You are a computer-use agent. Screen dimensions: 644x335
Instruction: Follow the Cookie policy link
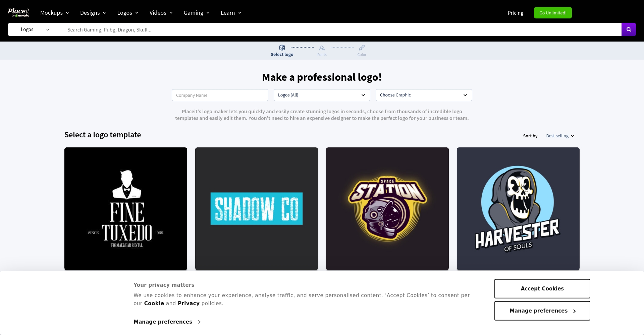(154, 304)
